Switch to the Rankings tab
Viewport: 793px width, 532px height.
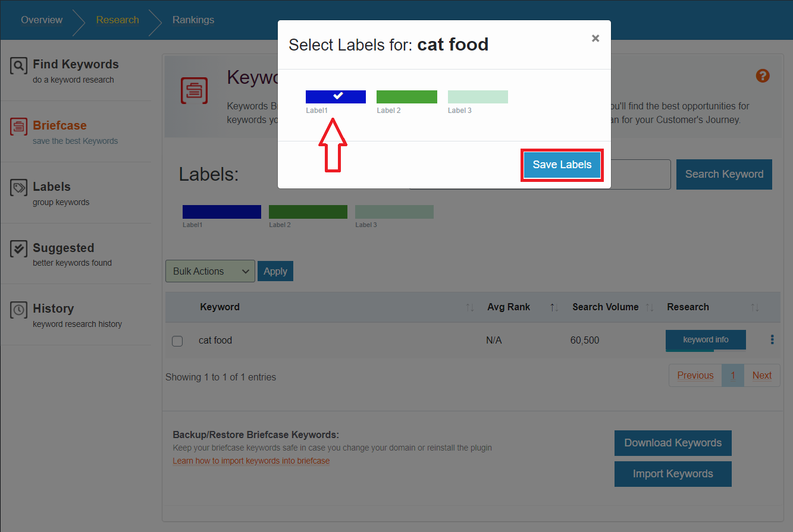[193, 20]
